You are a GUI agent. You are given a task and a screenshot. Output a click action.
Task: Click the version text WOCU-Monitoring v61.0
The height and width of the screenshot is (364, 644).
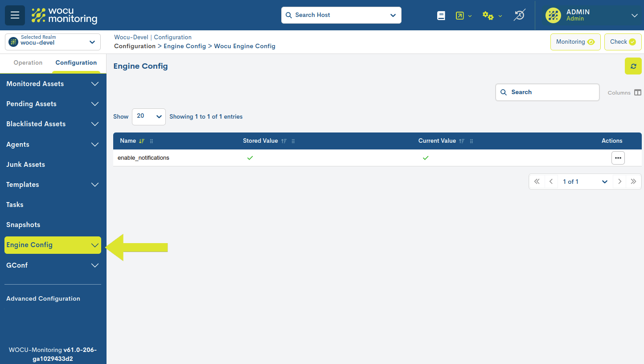point(53,355)
